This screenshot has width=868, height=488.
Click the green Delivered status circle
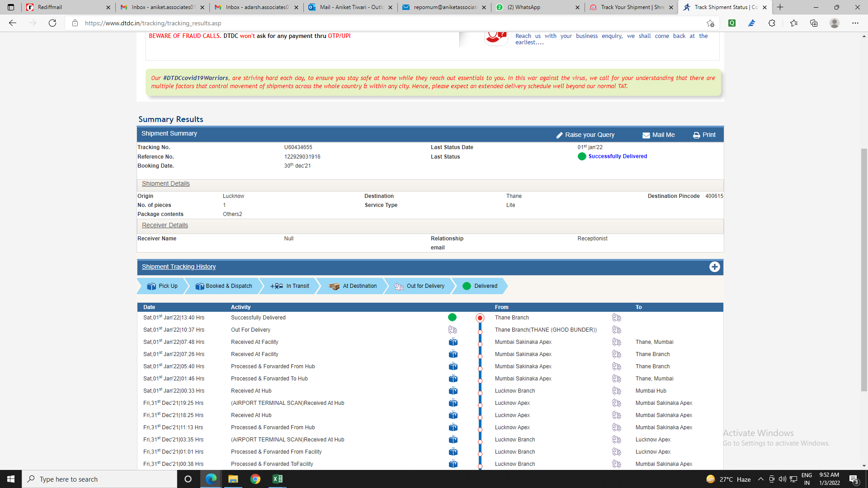coord(467,286)
